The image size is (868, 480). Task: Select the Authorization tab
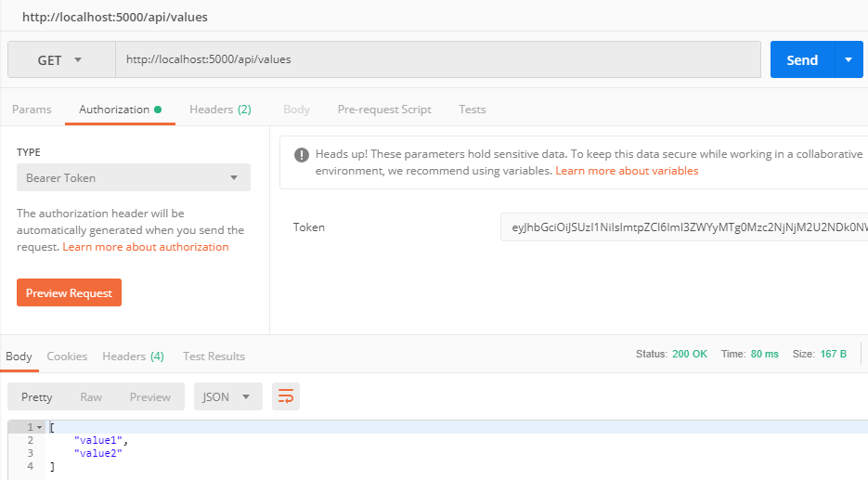pos(114,110)
